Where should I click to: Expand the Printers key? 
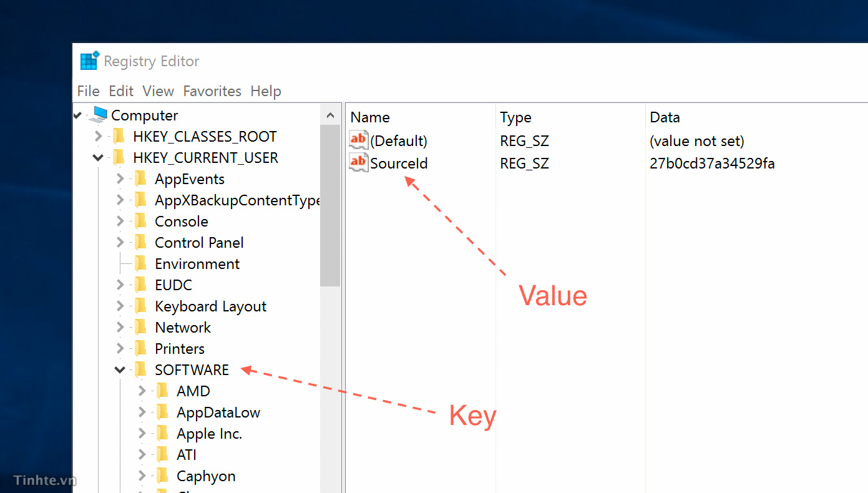pos(120,349)
